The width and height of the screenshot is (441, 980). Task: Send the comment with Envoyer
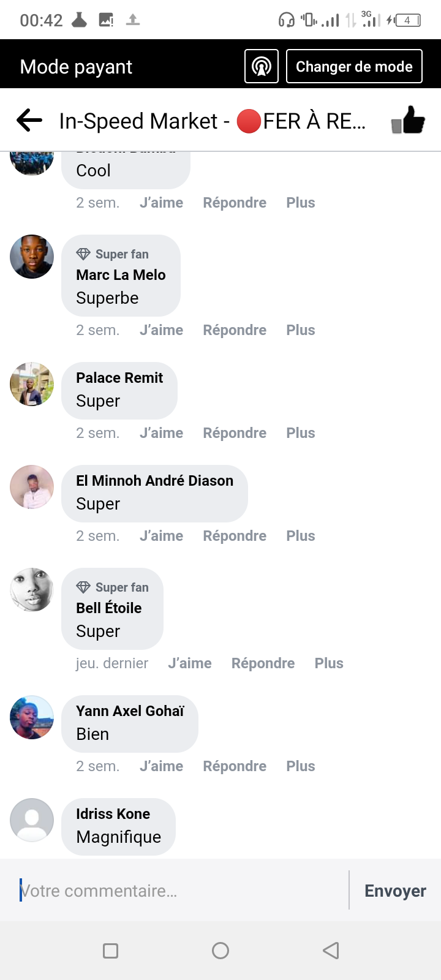(x=395, y=891)
